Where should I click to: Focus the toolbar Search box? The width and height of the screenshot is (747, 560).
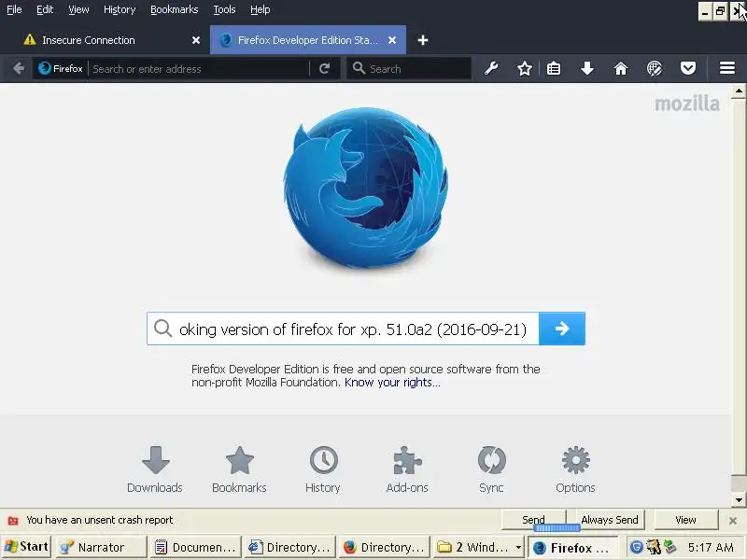410,68
